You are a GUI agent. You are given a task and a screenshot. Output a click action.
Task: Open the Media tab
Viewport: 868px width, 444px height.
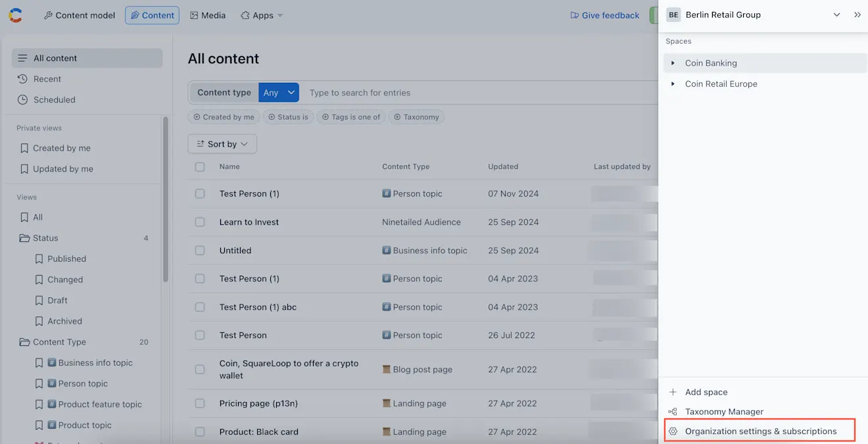pos(208,15)
